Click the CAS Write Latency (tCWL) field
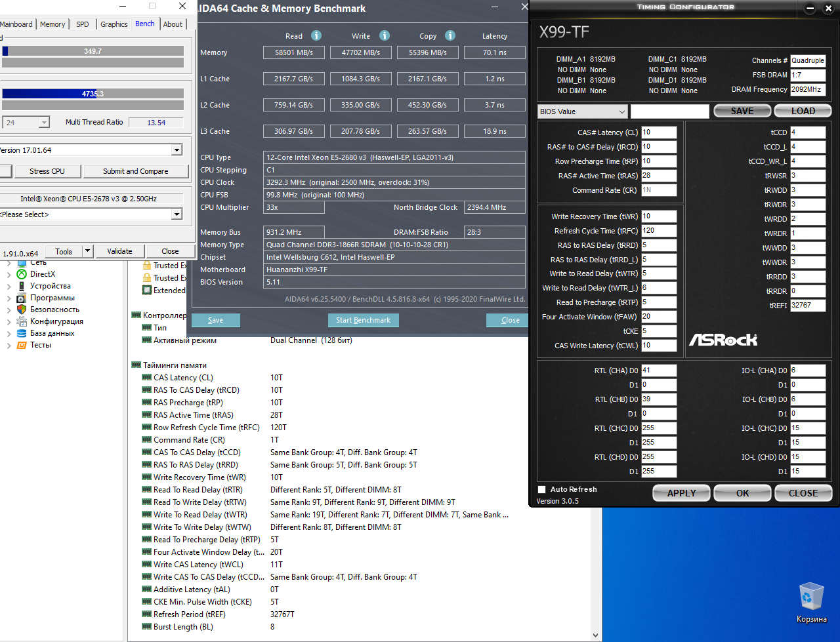 [659, 346]
